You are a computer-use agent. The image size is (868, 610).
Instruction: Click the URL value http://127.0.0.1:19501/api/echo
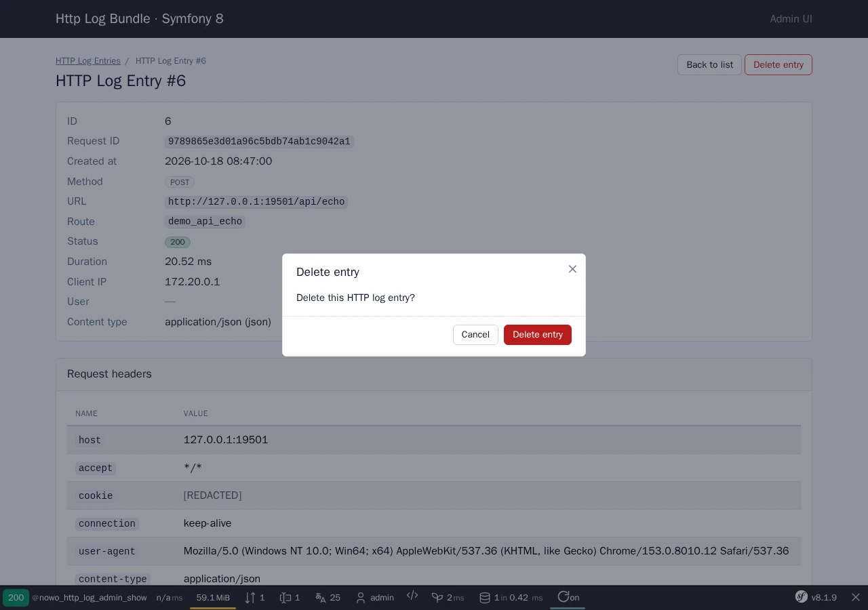click(x=256, y=202)
